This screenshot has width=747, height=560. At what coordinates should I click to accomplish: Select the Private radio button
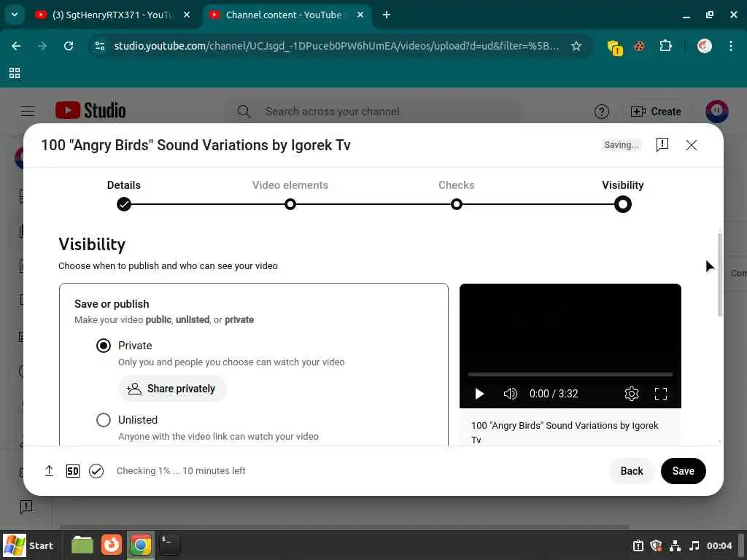[104, 345]
